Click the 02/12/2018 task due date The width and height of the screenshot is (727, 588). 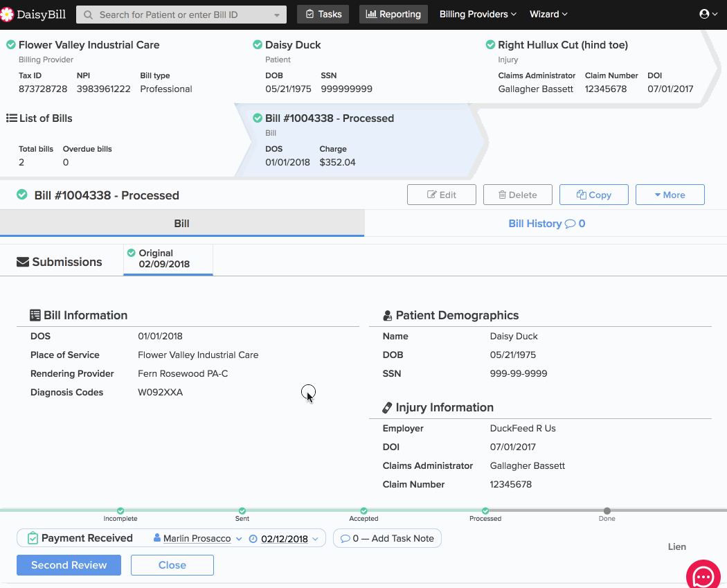(284, 539)
